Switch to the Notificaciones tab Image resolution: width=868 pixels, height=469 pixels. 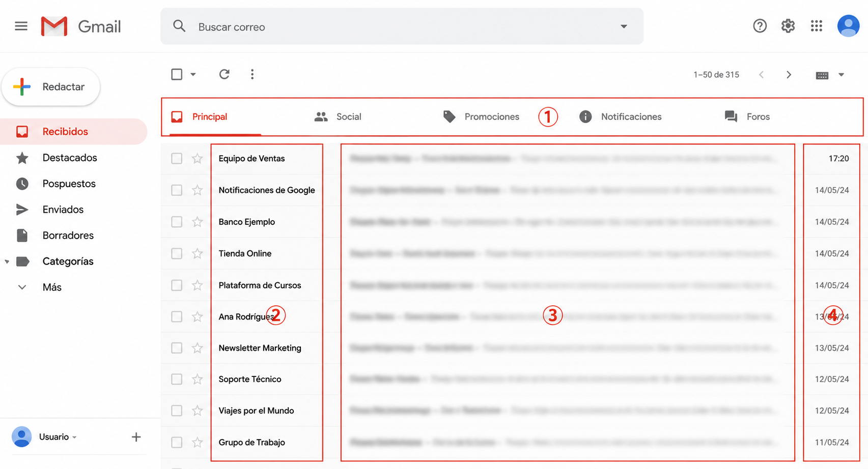click(620, 117)
